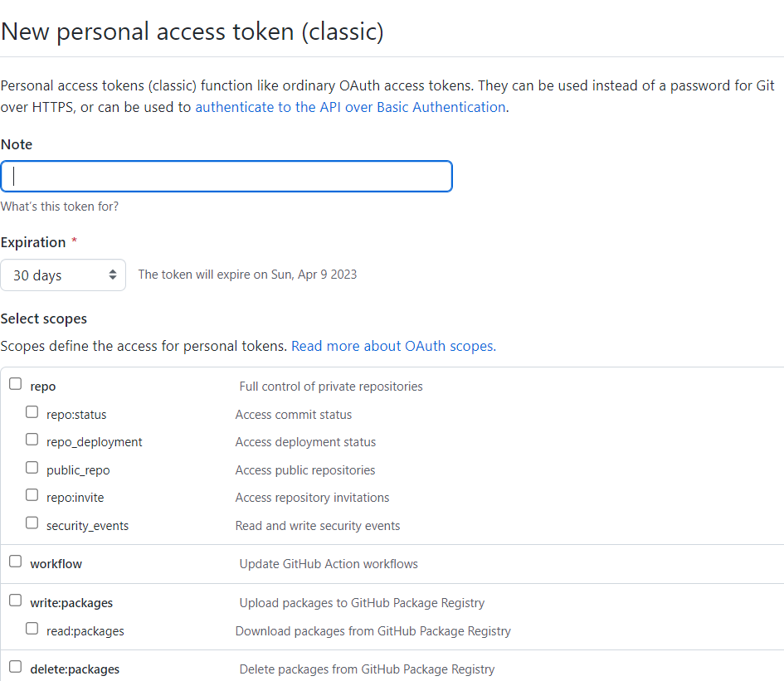The width and height of the screenshot is (784, 681).
Task: Select the public_repo scope checkbox
Action: (x=32, y=468)
